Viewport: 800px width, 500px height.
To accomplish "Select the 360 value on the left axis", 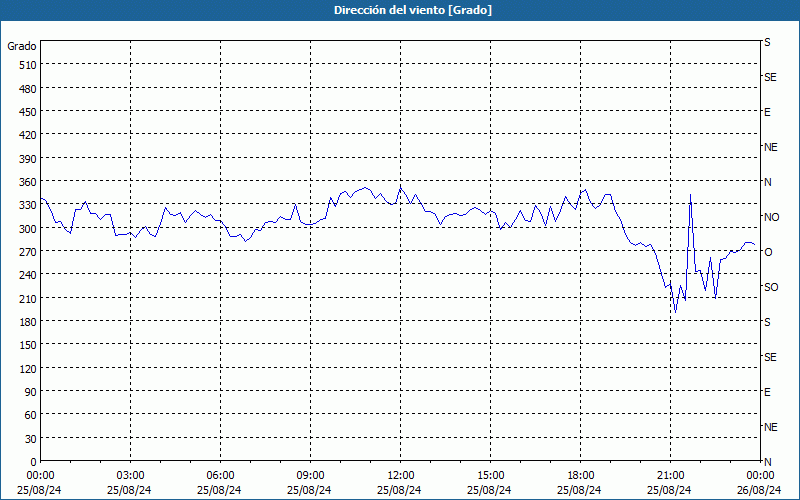I will pos(28,182).
